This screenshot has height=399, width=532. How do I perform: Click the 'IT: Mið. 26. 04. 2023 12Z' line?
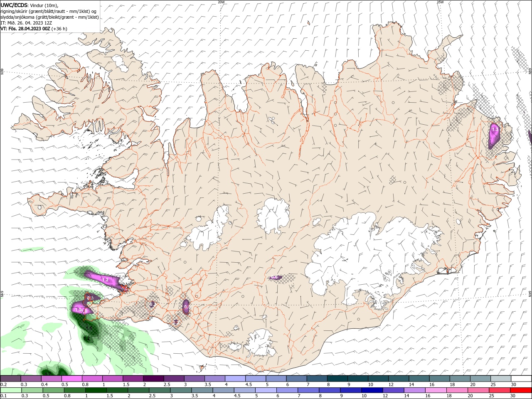[x=26, y=23]
